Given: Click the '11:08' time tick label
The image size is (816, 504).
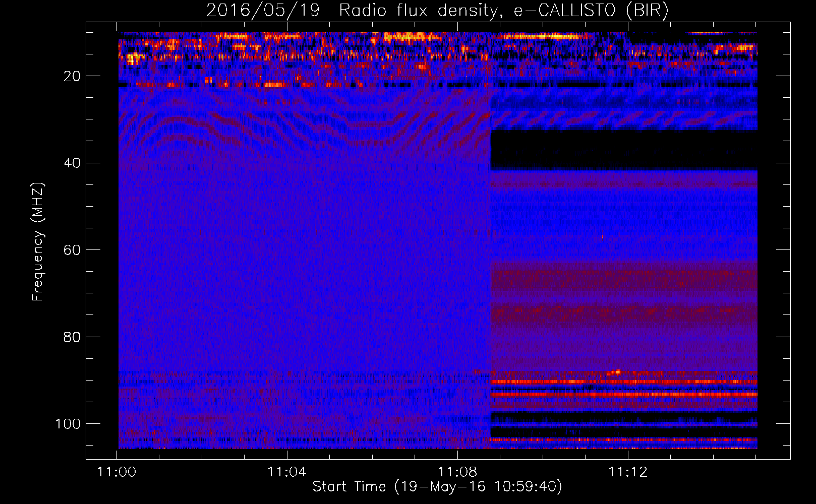Looking at the screenshot, I should tap(457, 472).
